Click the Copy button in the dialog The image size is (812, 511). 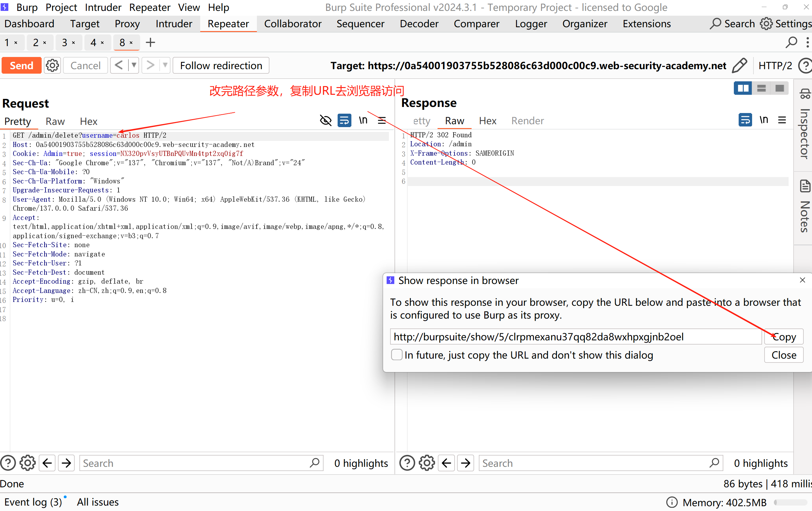coord(783,337)
